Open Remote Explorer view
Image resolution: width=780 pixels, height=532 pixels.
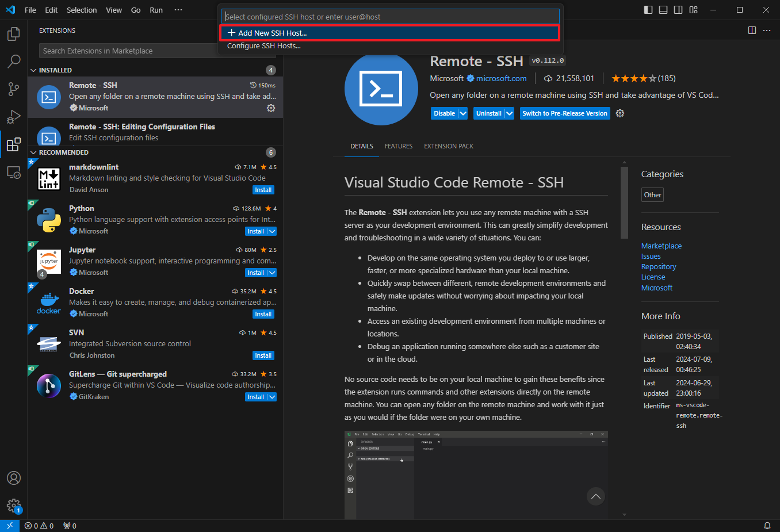(13, 172)
